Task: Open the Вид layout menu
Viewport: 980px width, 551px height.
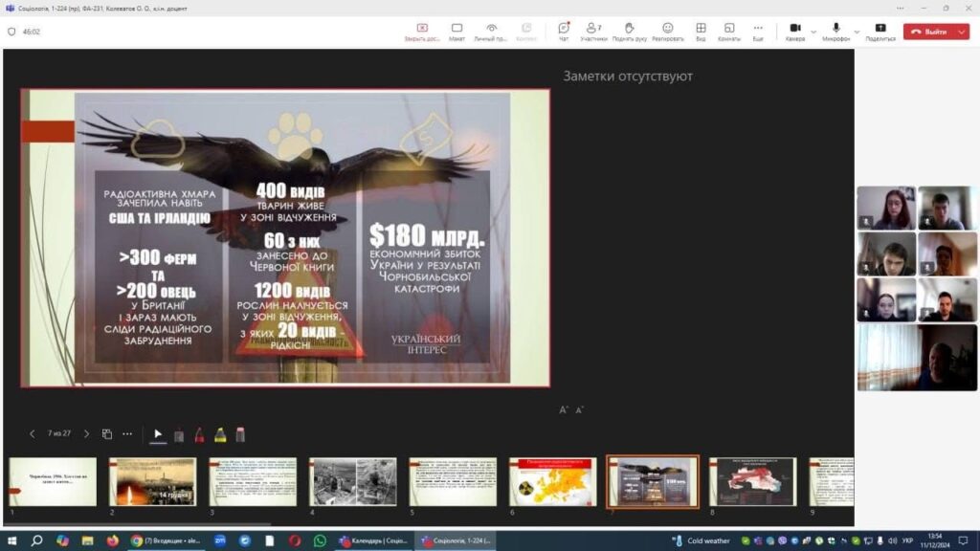Action: point(701,32)
